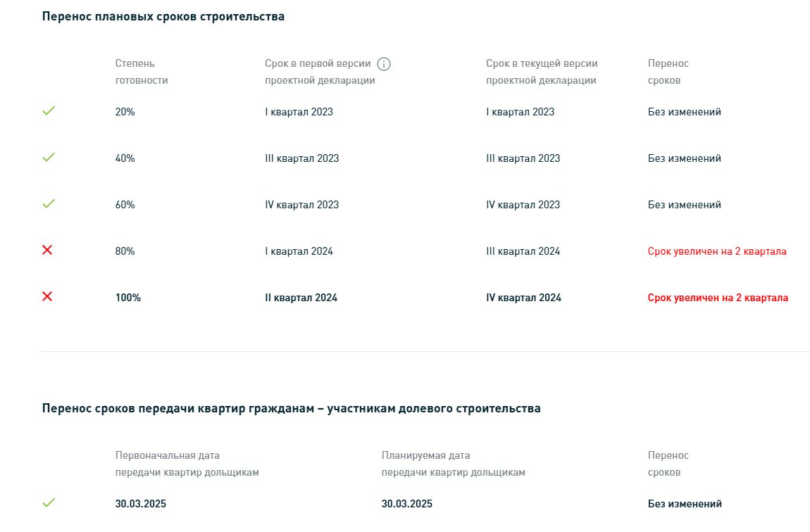Click the 'Первоначальная дата' column header
810x532 pixels.
click(x=187, y=464)
